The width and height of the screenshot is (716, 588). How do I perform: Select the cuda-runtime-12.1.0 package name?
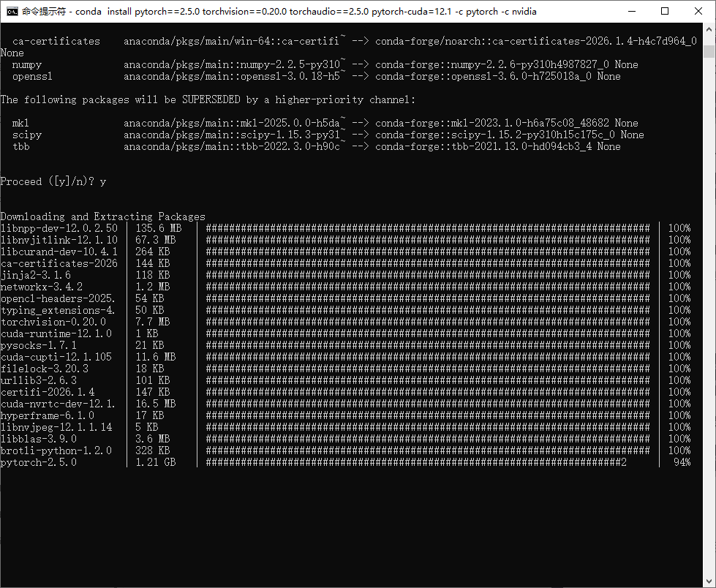(56, 333)
